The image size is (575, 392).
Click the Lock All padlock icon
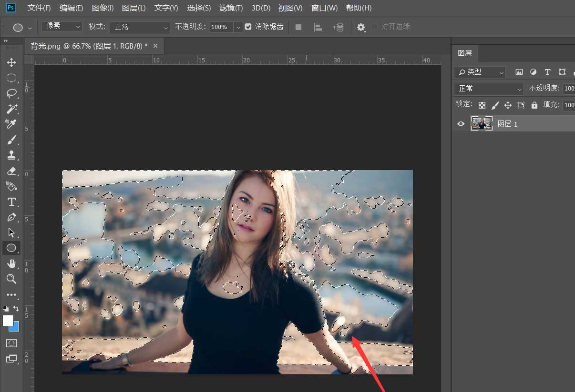pyautogui.click(x=534, y=105)
